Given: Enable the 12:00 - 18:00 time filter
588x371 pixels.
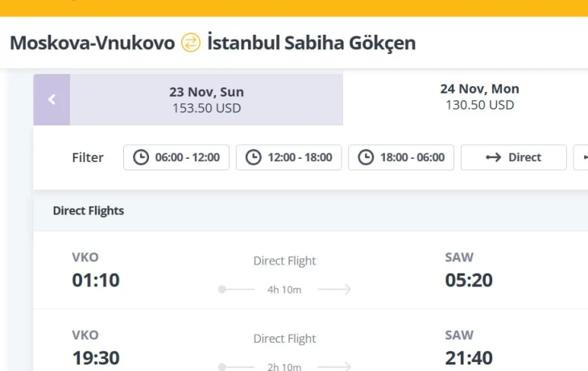Looking at the screenshot, I should pyautogui.click(x=289, y=157).
